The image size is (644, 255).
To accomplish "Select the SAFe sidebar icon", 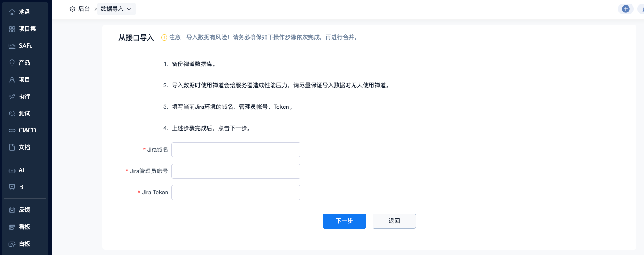I will pyautogui.click(x=12, y=46).
